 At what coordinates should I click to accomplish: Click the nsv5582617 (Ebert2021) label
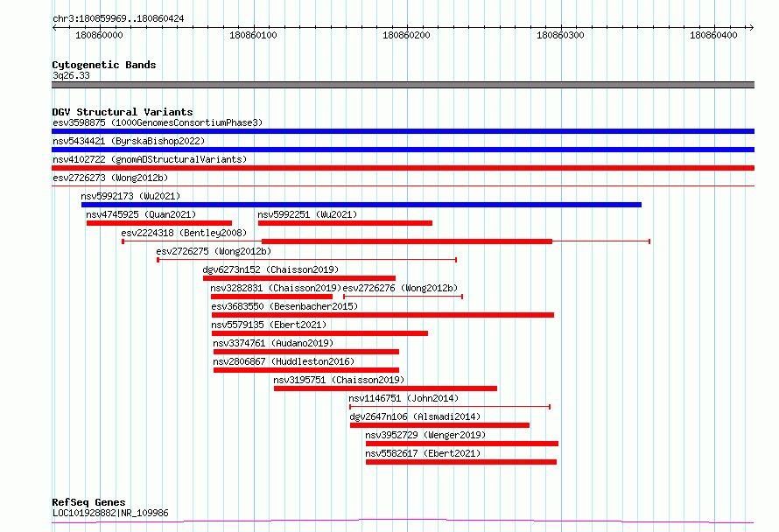(423, 453)
